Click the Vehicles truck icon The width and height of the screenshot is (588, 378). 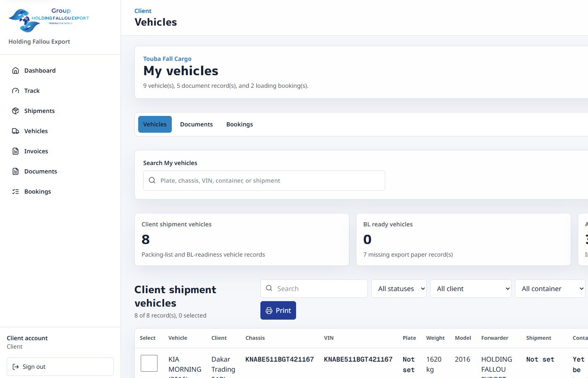(16, 131)
